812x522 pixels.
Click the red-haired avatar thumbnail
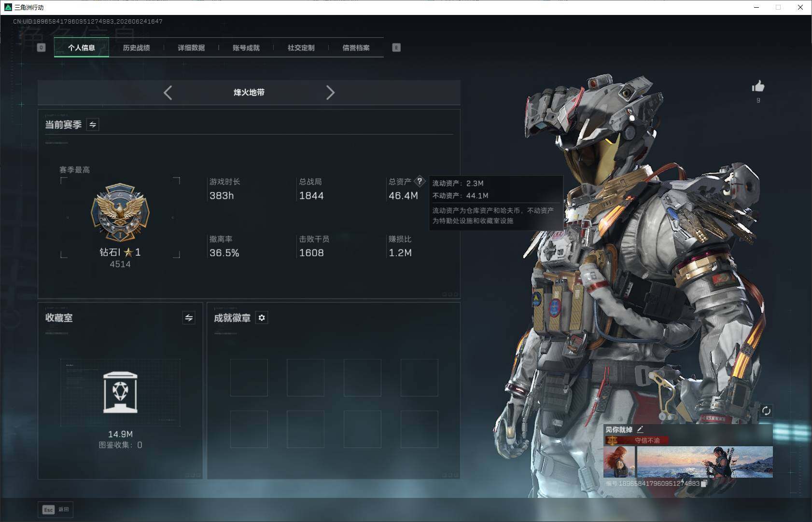coord(619,462)
